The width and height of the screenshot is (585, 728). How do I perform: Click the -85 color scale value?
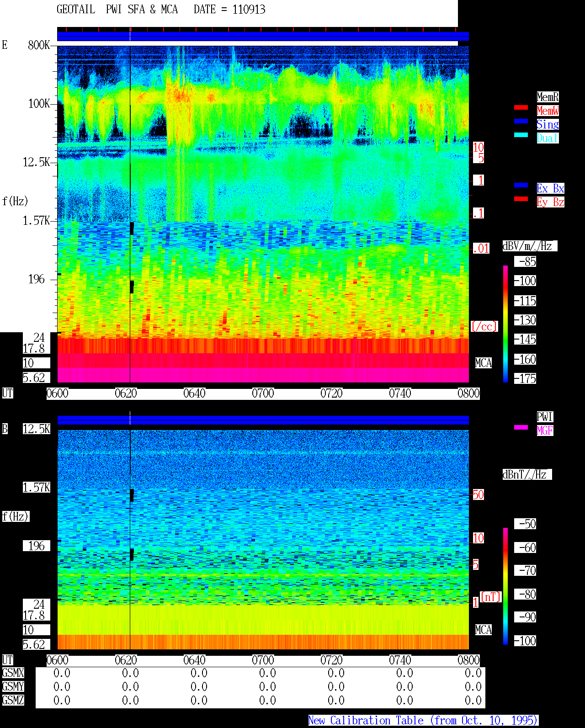click(525, 261)
